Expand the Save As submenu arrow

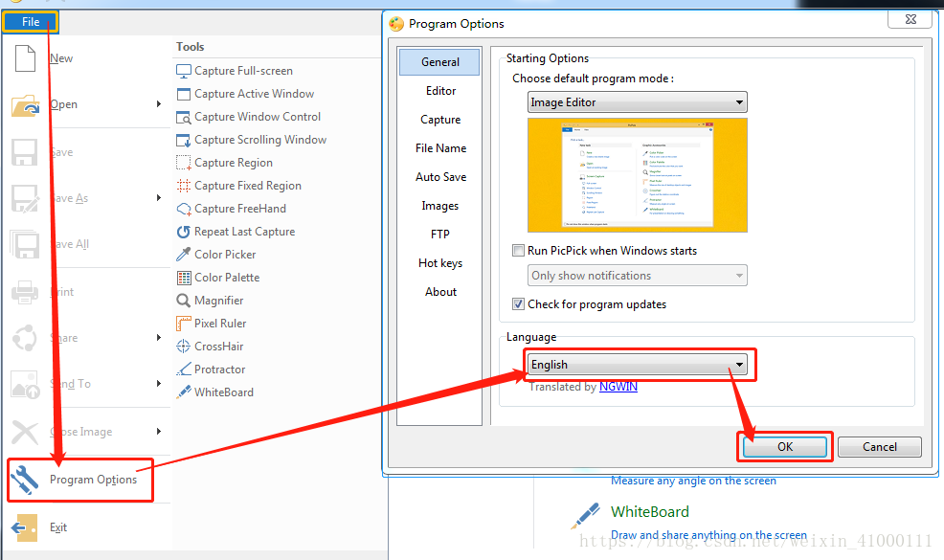coord(159,198)
